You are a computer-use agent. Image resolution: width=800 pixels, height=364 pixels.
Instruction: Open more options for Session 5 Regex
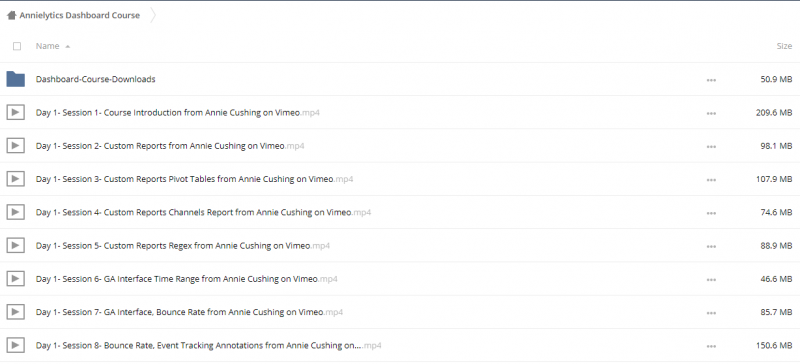coord(711,247)
